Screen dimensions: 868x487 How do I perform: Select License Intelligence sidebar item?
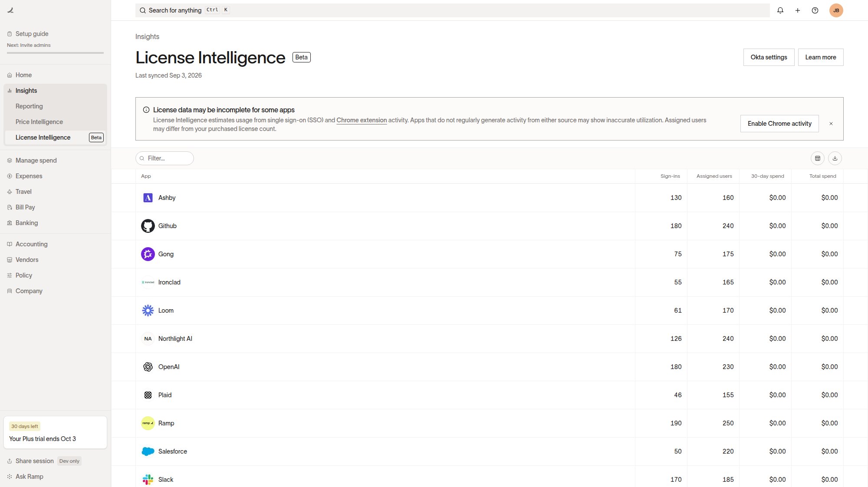coord(55,137)
